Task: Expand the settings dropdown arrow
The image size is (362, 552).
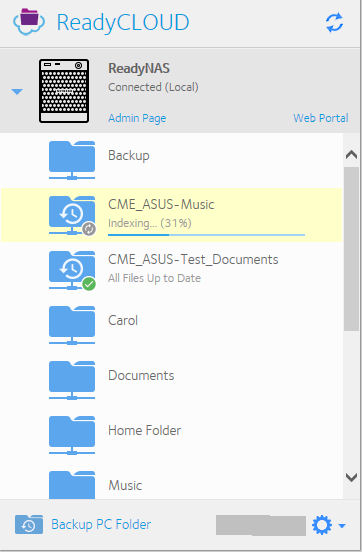Action: tap(342, 526)
